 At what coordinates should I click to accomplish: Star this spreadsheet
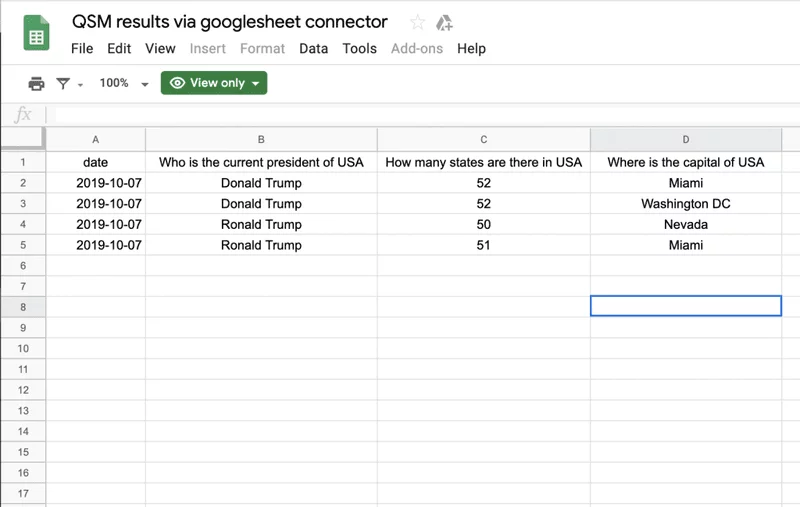coord(417,22)
